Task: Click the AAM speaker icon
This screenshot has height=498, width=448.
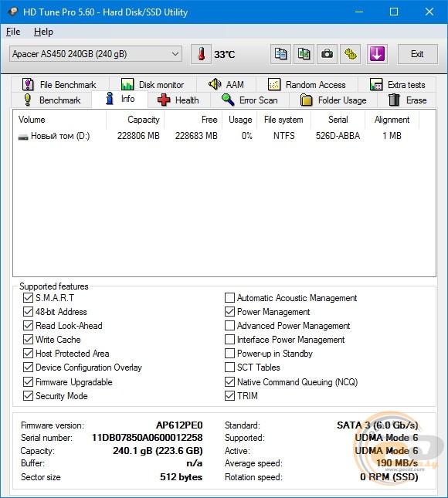Action: (x=215, y=84)
